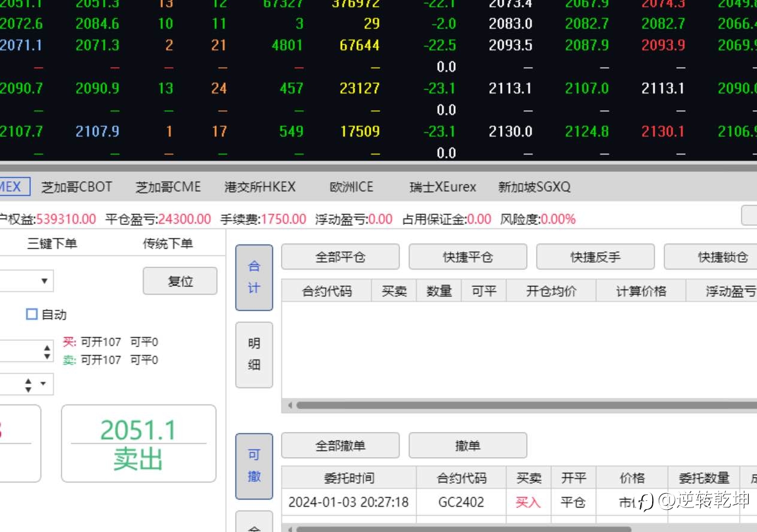Viewport: 757px width, 532px height.
Task: Open the 新加坡SGXQ exchange tab
Action: pyautogui.click(x=534, y=187)
